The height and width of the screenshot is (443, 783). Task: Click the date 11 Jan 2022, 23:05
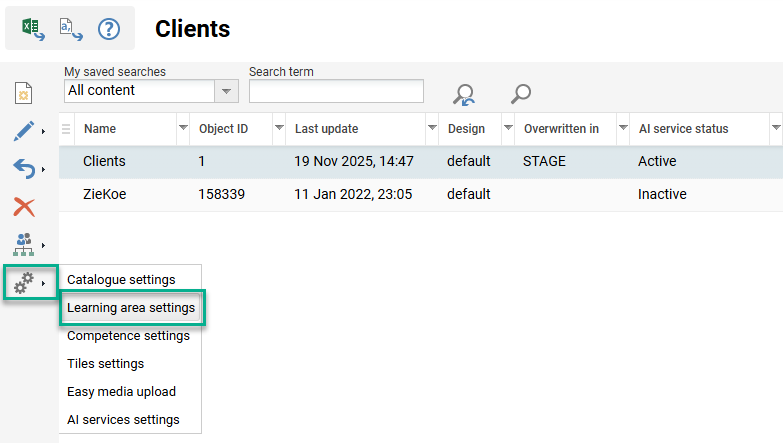353,194
